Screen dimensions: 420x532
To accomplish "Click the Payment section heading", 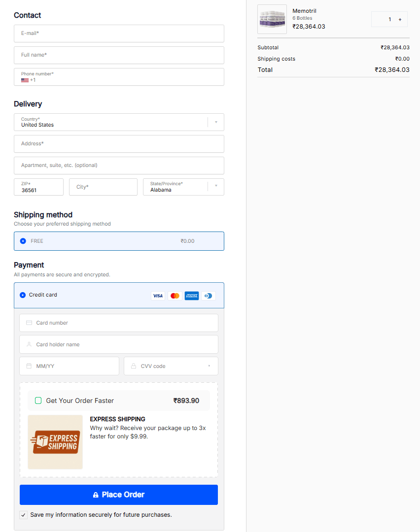I will (29, 265).
